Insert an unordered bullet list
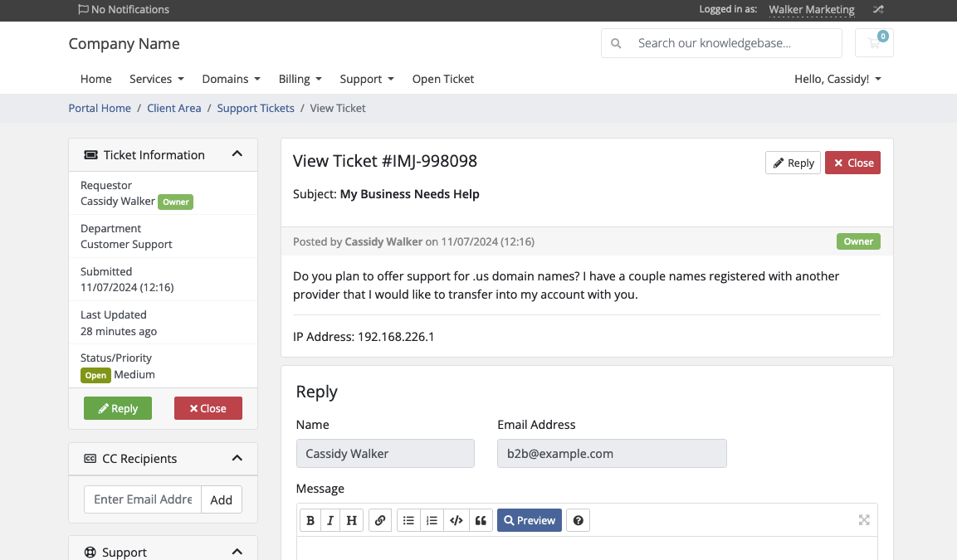Screen dimensions: 957x560 click(408, 520)
